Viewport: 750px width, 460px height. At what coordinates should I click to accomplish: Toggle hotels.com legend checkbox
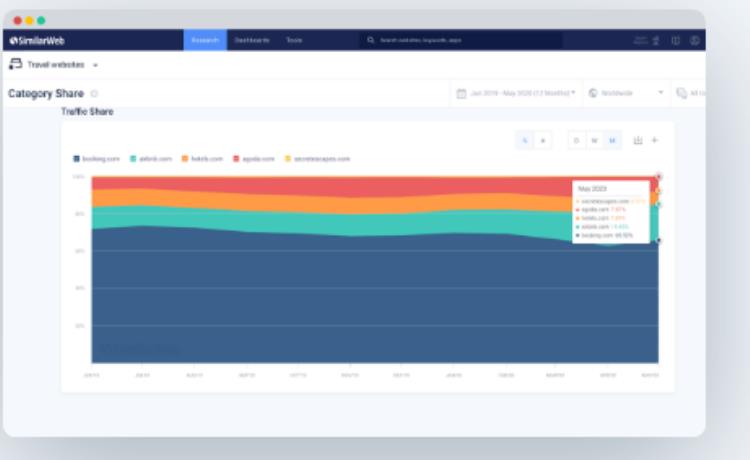[185, 159]
